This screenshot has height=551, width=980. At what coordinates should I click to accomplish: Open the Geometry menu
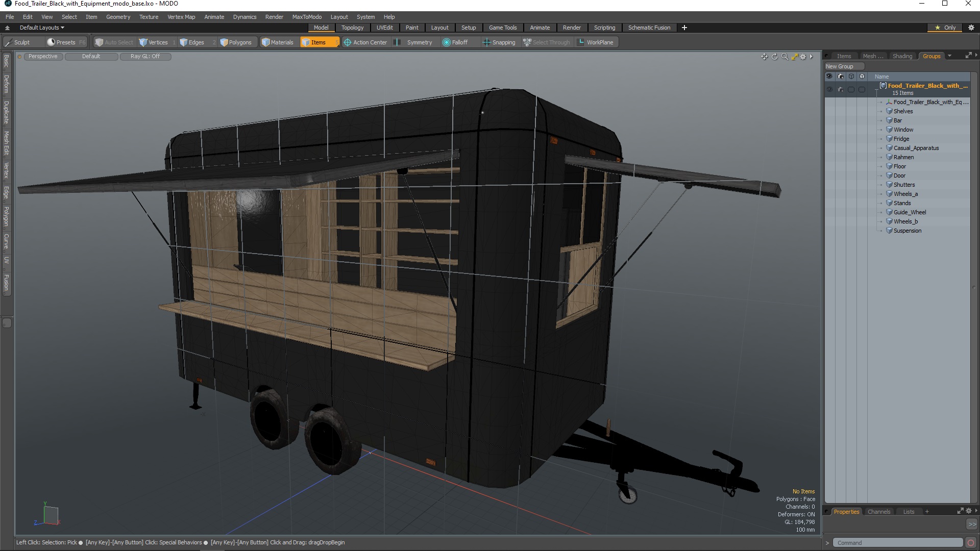[118, 17]
